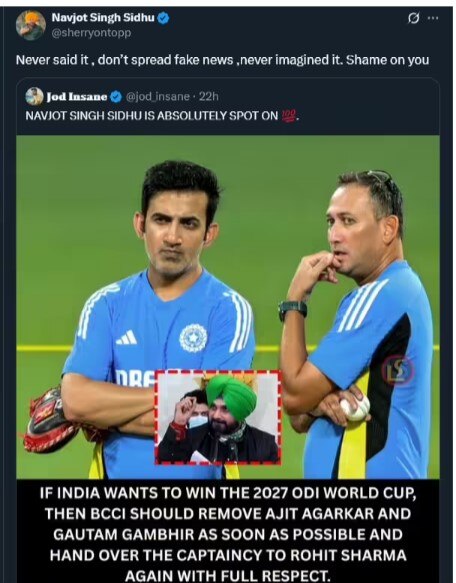Click the @sherryontopp handle
The image size is (456, 583).
pyautogui.click(x=91, y=33)
